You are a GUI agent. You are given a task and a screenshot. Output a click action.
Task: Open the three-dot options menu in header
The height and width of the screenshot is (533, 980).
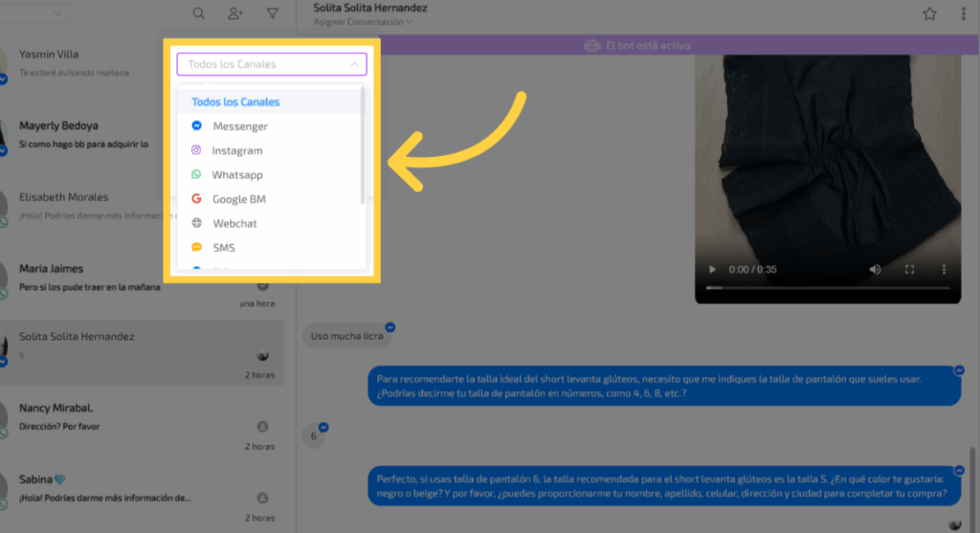[963, 13]
